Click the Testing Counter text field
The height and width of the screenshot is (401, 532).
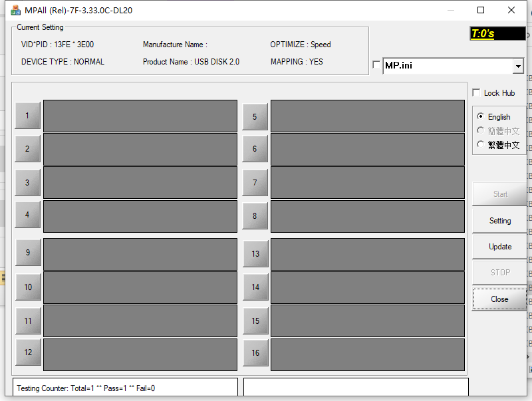click(x=125, y=388)
